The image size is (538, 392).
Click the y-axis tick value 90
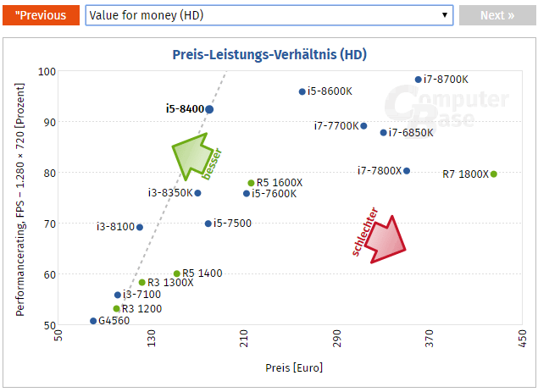point(50,123)
